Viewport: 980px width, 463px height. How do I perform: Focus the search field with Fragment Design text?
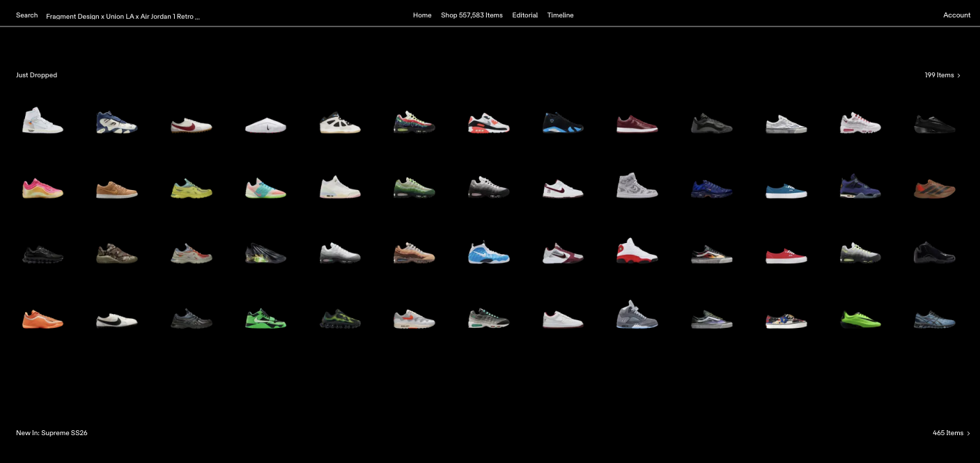tap(123, 16)
